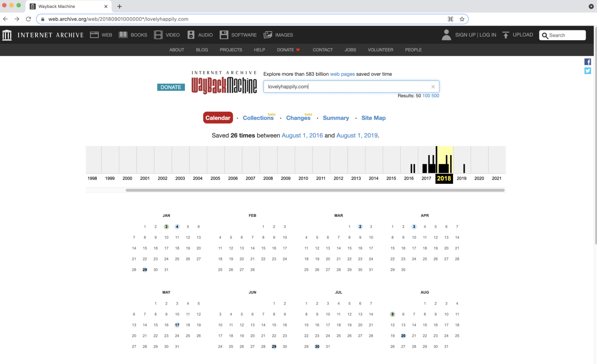Switch to the Changes tab
Image resolution: width=597 pixels, height=364 pixels.
(x=298, y=118)
